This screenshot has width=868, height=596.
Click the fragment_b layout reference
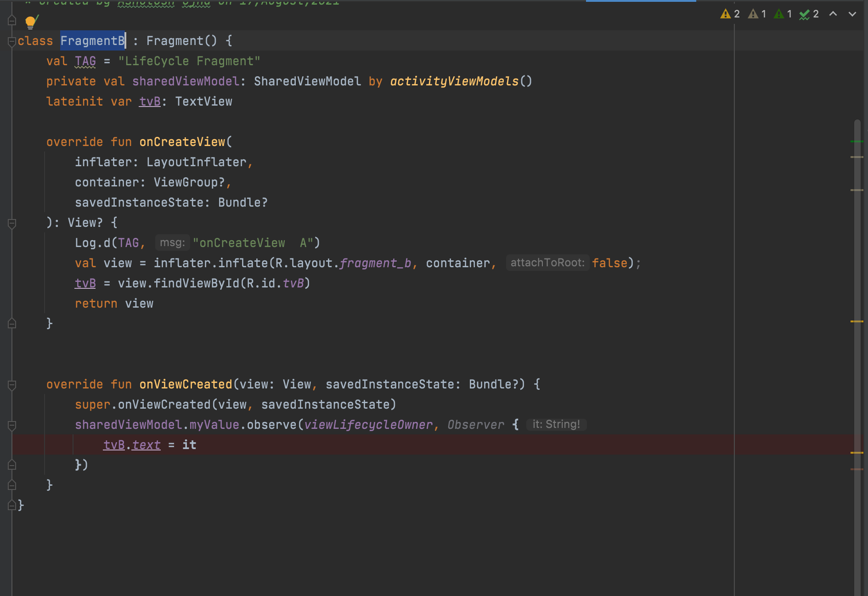click(x=375, y=263)
